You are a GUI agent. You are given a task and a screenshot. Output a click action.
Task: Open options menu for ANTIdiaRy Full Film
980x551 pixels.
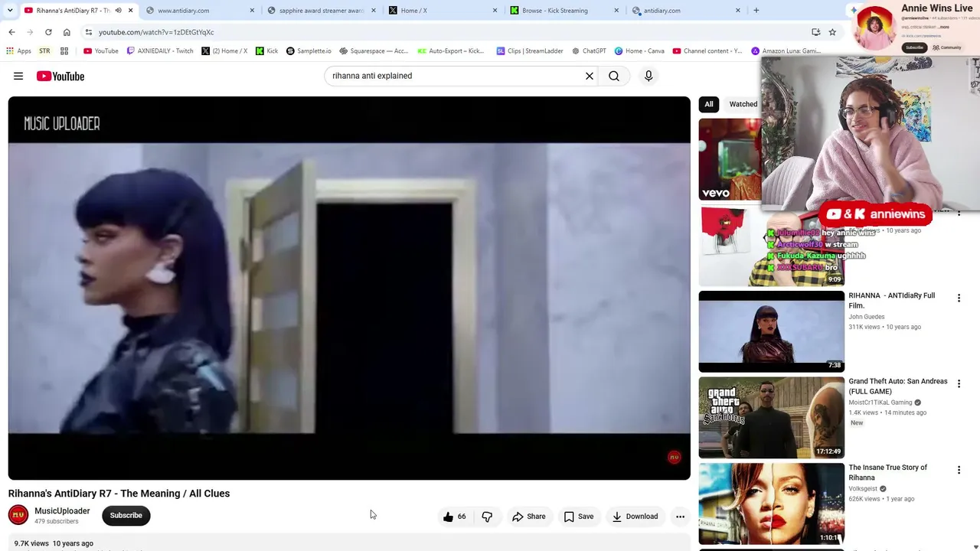[959, 298]
